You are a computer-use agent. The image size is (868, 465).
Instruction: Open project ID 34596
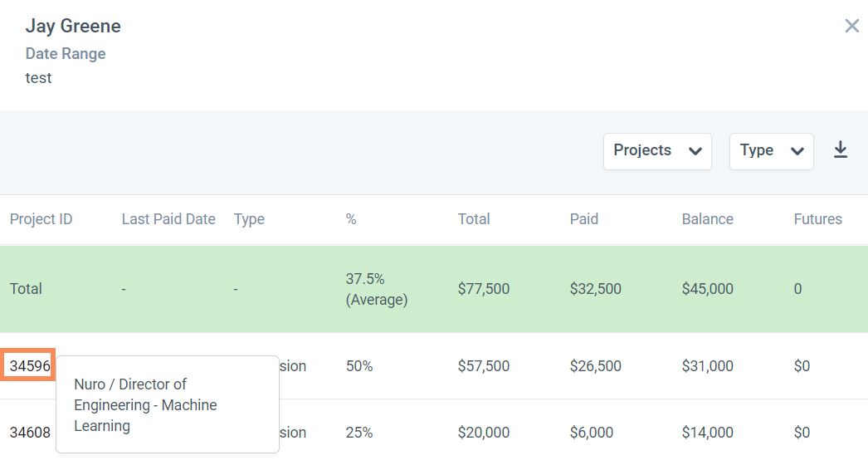click(30, 366)
